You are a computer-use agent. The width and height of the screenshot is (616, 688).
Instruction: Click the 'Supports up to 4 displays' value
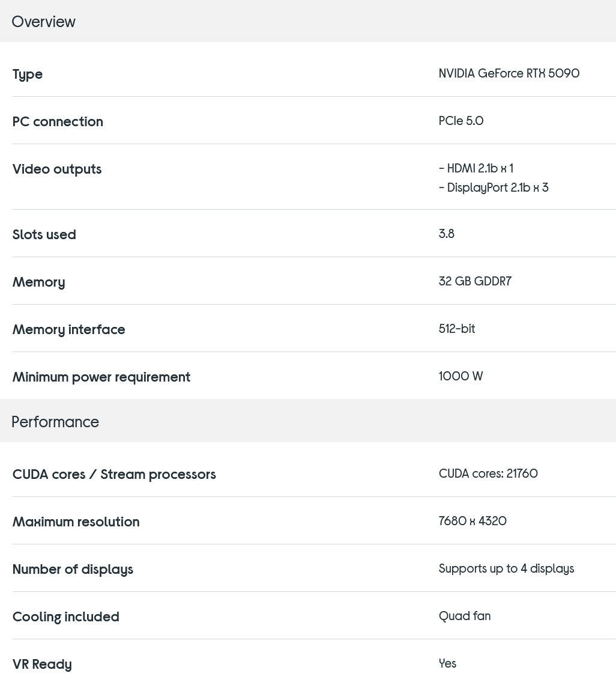(x=506, y=568)
